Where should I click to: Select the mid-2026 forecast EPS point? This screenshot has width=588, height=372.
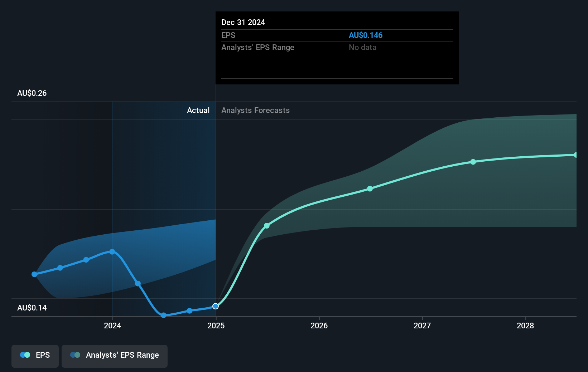tap(370, 189)
